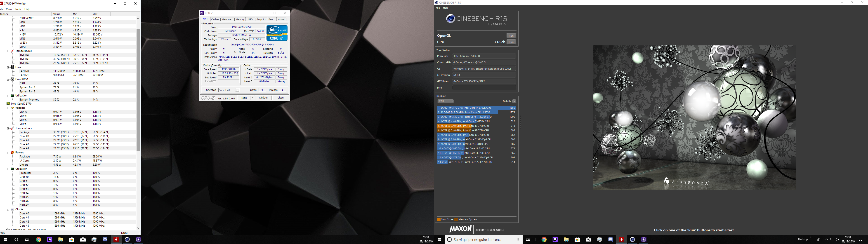
Task: Collapse the Fans node in HWMonitor
Action: [8, 67]
